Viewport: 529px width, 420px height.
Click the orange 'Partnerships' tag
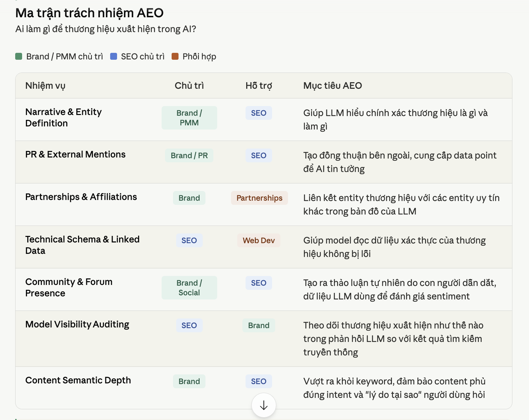click(x=259, y=198)
